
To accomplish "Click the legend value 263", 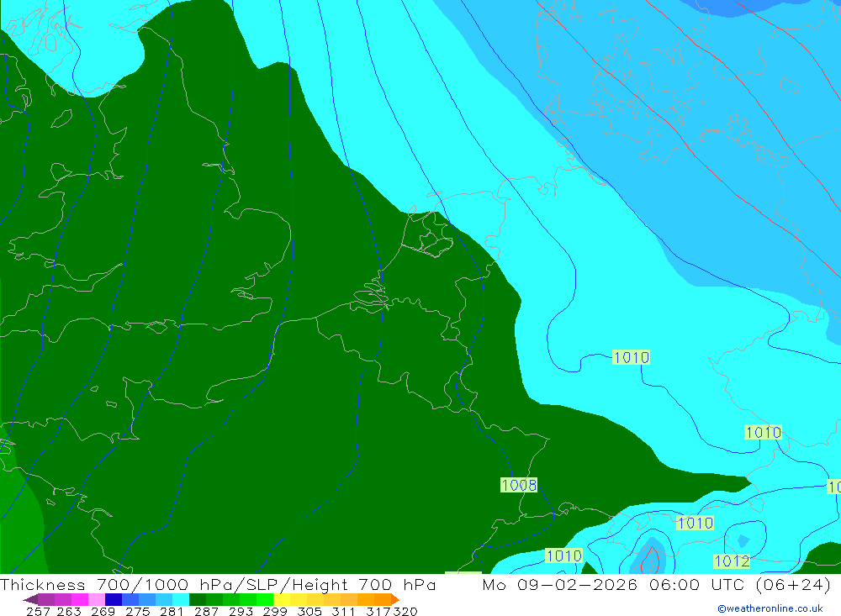I will (x=69, y=611).
